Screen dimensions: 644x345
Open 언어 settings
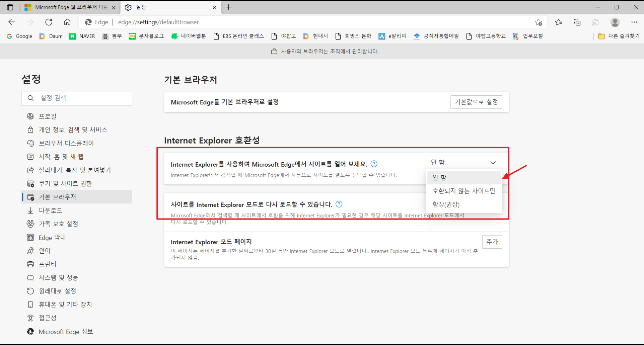[x=77, y=251]
